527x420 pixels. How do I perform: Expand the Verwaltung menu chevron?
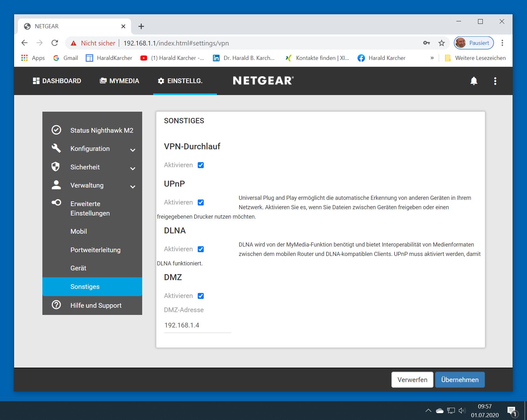click(x=132, y=186)
